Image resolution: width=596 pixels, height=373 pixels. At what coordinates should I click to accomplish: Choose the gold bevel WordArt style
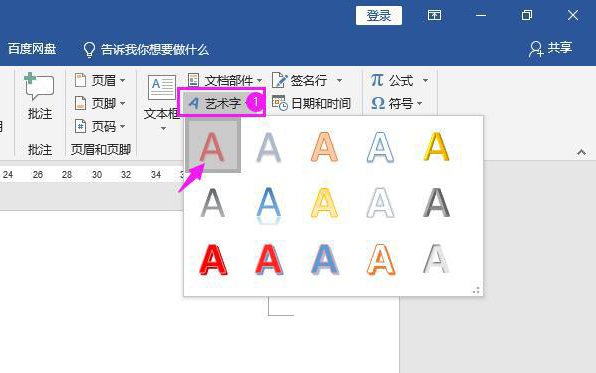click(x=436, y=146)
